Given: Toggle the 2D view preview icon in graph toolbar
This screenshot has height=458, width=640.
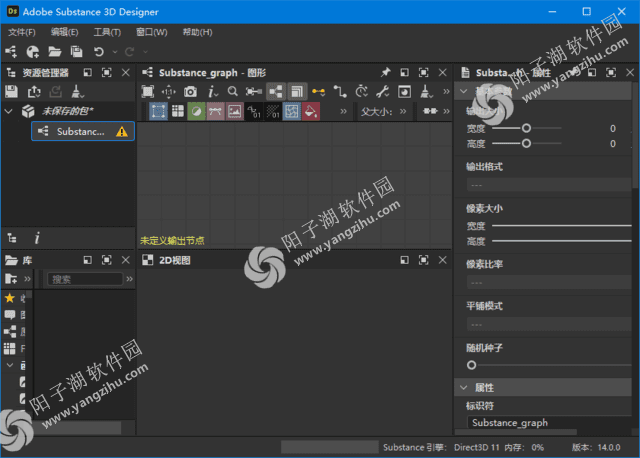Looking at the screenshot, I should click(x=404, y=91).
